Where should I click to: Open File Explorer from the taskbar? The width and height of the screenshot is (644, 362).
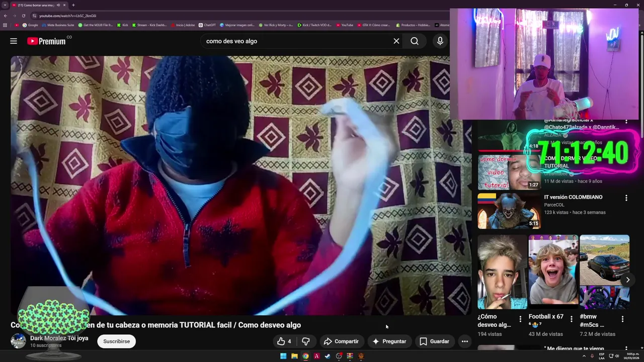[x=294, y=356]
